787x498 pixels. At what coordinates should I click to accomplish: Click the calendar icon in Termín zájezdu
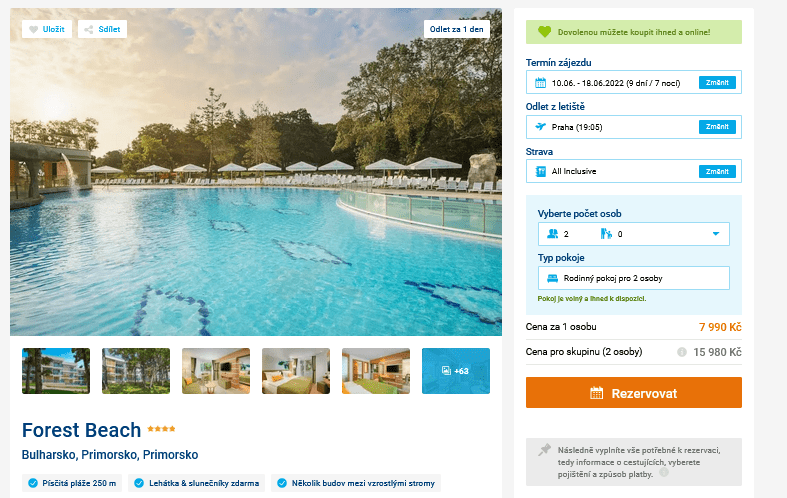[x=540, y=83]
